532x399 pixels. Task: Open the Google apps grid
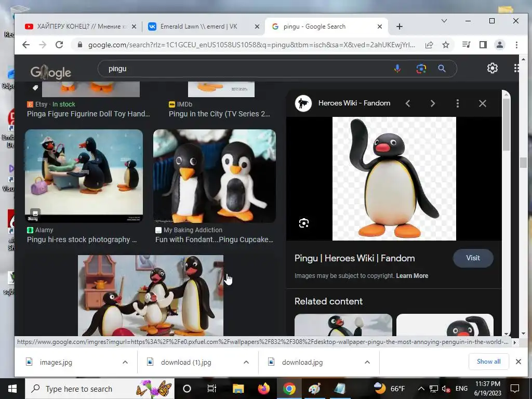(x=516, y=68)
